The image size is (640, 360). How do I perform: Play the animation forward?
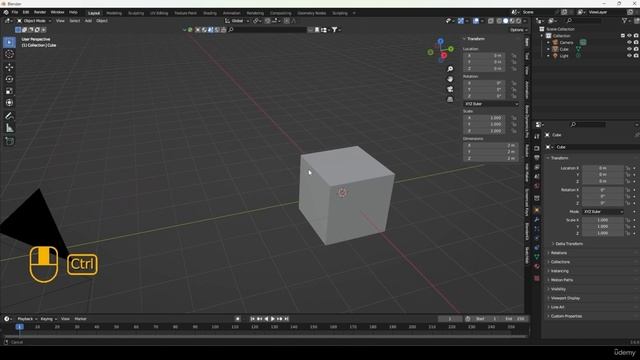coord(273,319)
